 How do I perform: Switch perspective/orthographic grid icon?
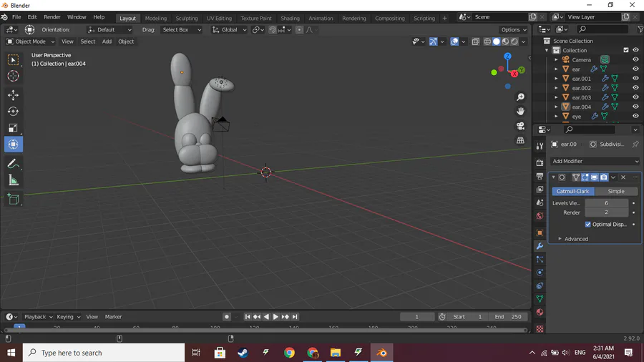click(520, 140)
